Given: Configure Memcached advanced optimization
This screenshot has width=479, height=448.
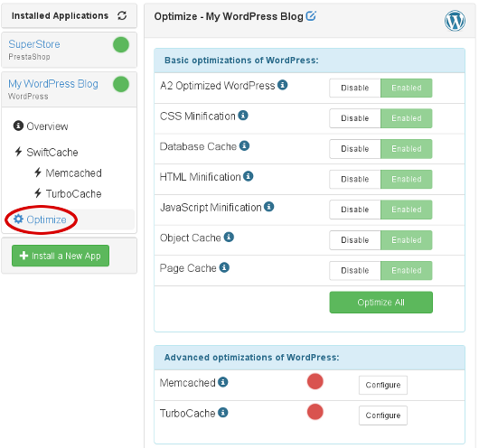Looking at the screenshot, I should point(383,385).
